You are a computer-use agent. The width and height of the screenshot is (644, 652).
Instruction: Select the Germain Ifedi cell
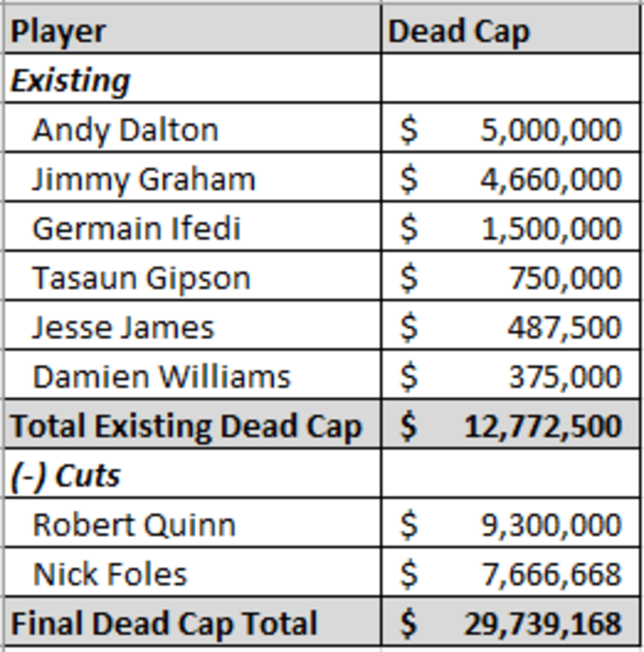pos(192,227)
